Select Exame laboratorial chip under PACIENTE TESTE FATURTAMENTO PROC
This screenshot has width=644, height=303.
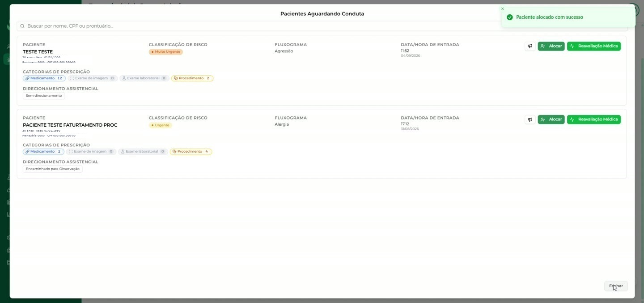point(143,152)
